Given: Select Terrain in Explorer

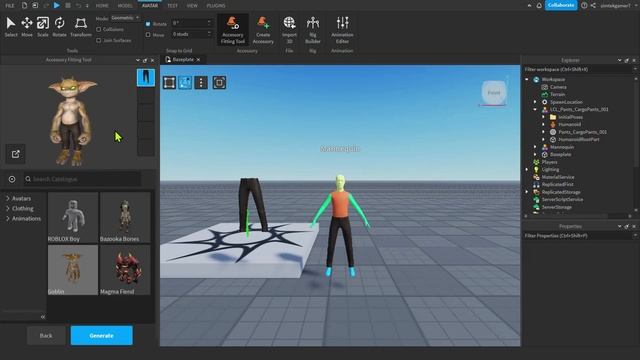Looking at the screenshot, I should pyautogui.click(x=557, y=94).
